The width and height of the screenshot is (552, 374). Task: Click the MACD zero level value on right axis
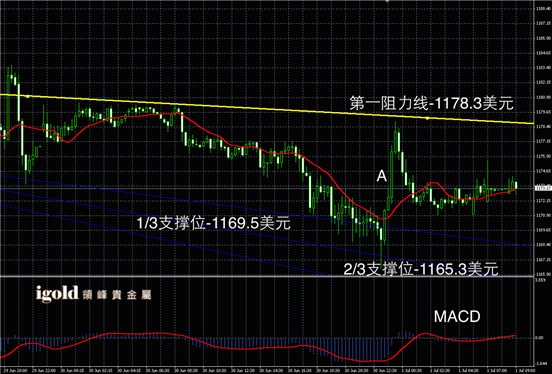click(539, 337)
